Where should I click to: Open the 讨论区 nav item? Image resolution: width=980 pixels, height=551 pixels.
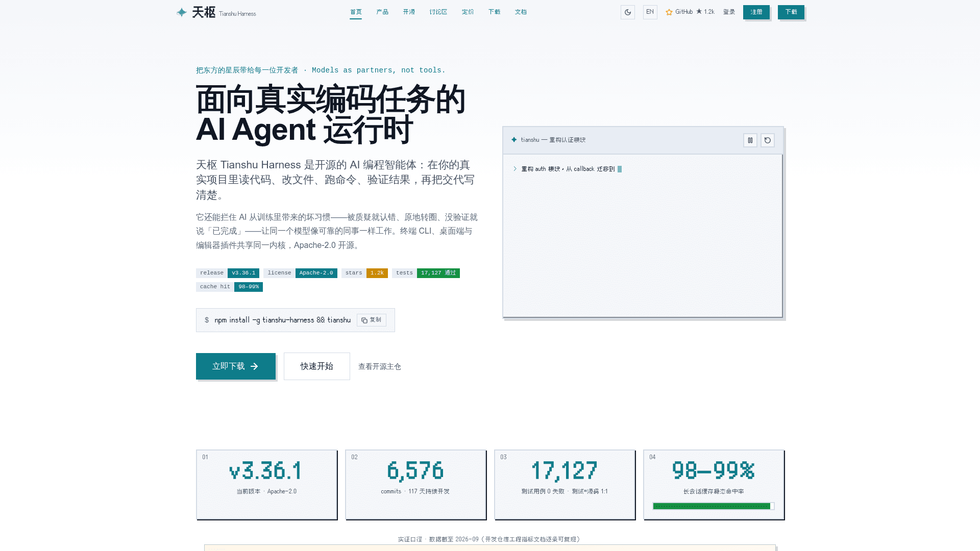point(438,12)
